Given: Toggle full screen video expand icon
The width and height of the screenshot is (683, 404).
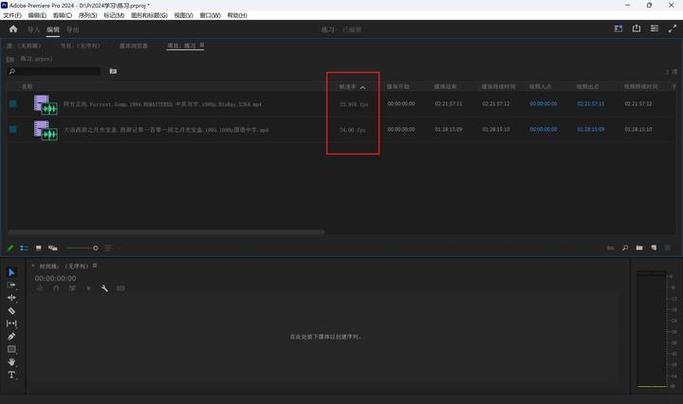Looking at the screenshot, I should point(672,29).
